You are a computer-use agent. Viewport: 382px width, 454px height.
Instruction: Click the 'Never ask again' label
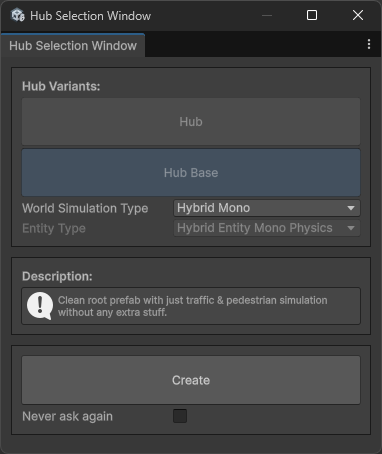coord(67,416)
